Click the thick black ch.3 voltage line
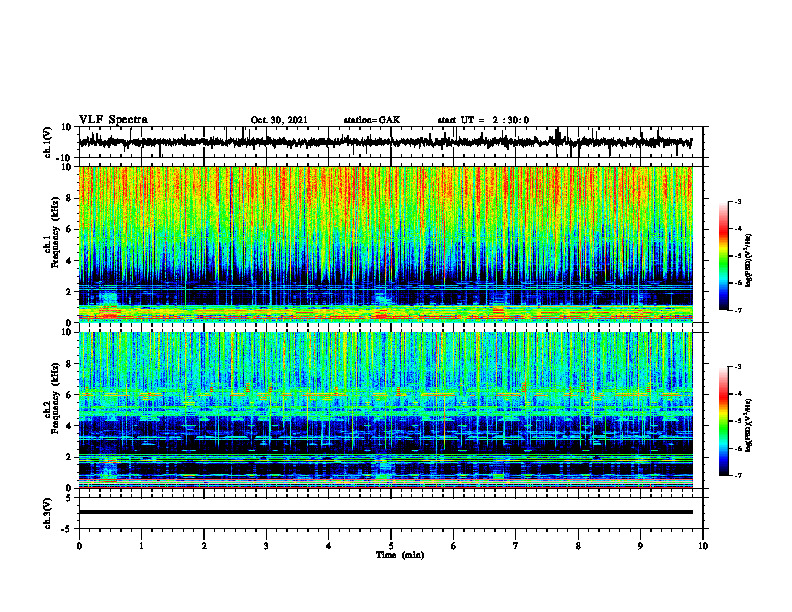This screenshot has width=792, height=612. (x=385, y=512)
